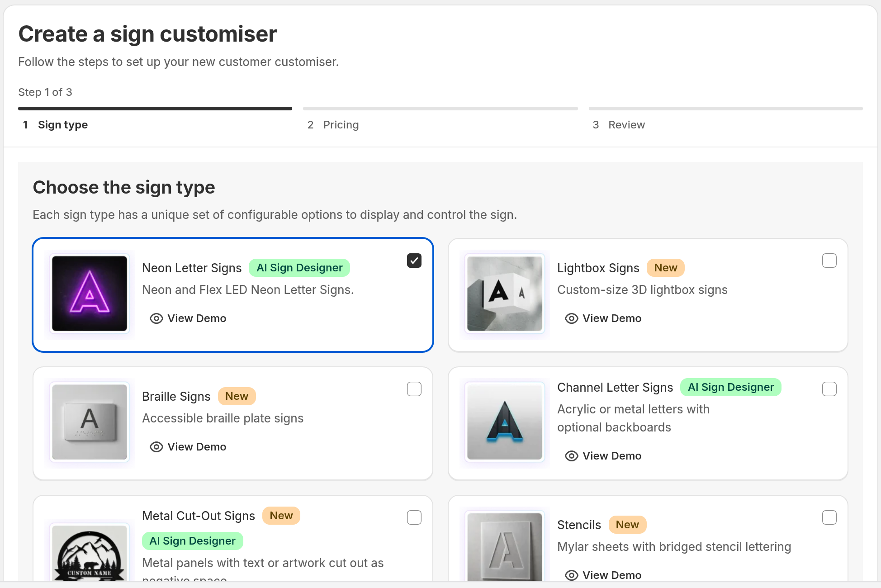
Task: Click AI Sign Designer badge on Metal Cut-Out Signs
Action: (193, 541)
